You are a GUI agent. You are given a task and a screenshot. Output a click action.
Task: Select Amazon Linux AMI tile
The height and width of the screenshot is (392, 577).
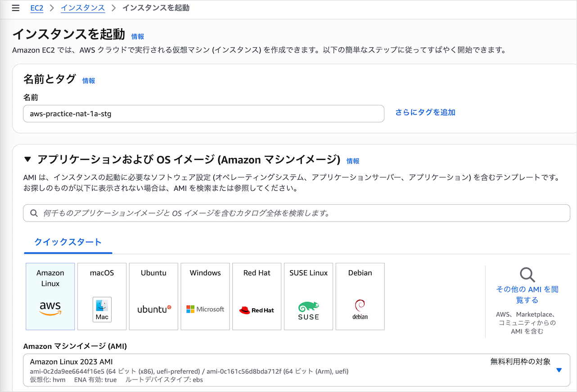[x=50, y=297]
